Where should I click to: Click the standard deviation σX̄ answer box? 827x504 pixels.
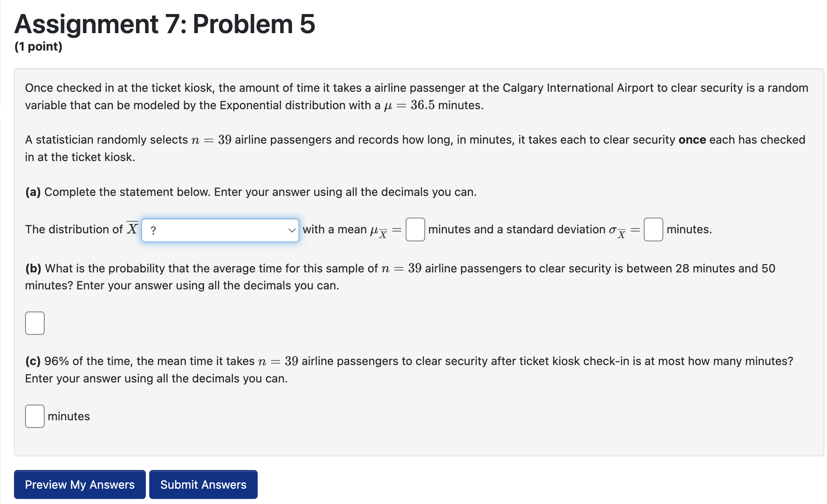click(x=653, y=229)
